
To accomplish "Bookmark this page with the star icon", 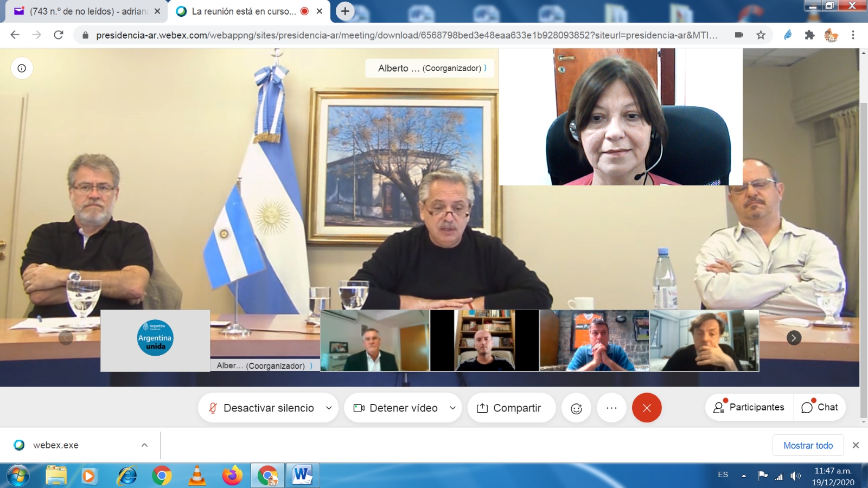I will coord(761,35).
